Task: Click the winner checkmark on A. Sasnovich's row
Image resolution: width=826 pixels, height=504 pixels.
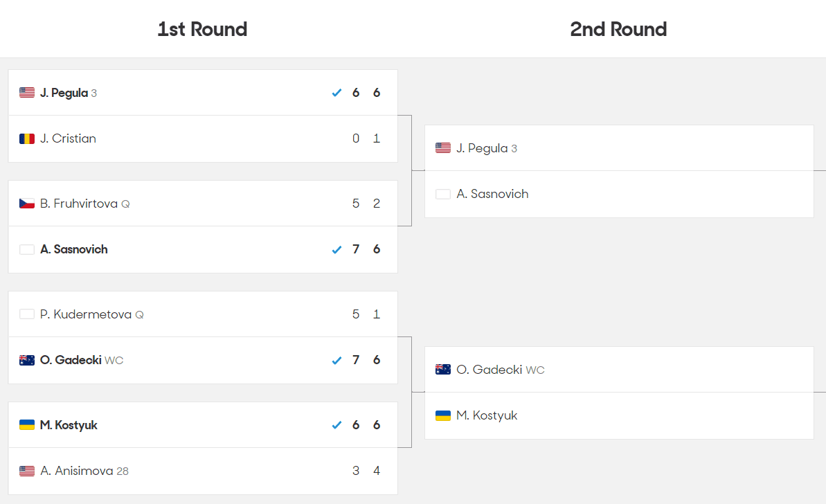Action: coord(336,249)
